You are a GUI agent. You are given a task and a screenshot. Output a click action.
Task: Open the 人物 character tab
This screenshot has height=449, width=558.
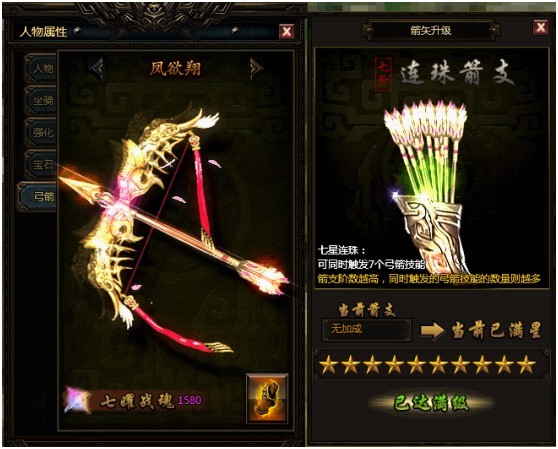click(x=41, y=69)
